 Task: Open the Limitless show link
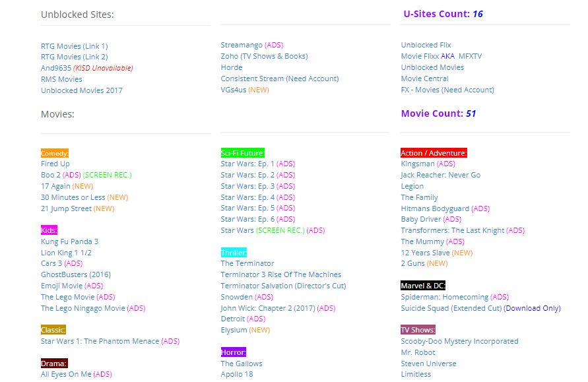[x=416, y=375]
